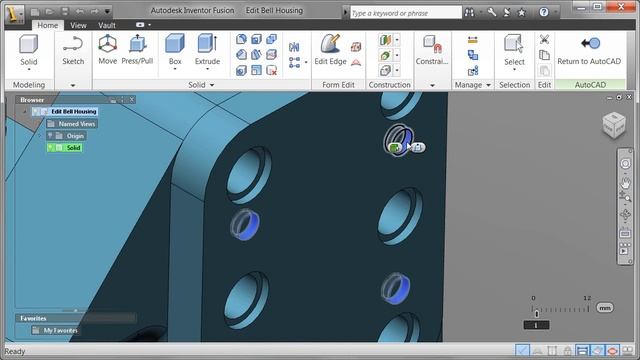This screenshot has height=360, width=640.
Task: Select the Pan hand tool on navigation bar
Action: click(x=625, y=182)
